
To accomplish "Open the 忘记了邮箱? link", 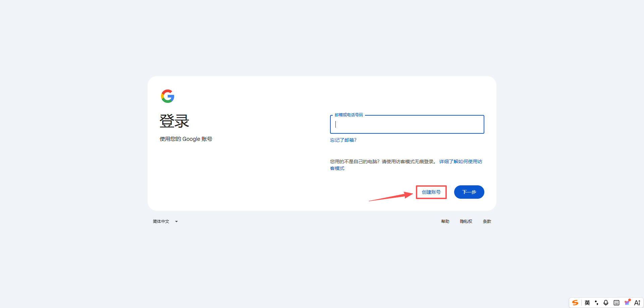I will [x=343, y=140].
